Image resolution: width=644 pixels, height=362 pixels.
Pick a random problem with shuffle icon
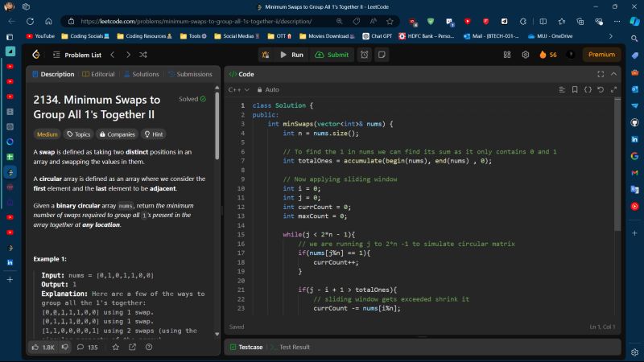tap(143, 55)
